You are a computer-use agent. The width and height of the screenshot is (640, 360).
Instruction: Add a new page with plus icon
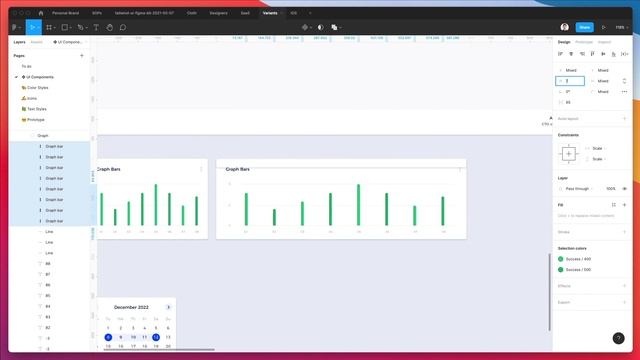82,56
